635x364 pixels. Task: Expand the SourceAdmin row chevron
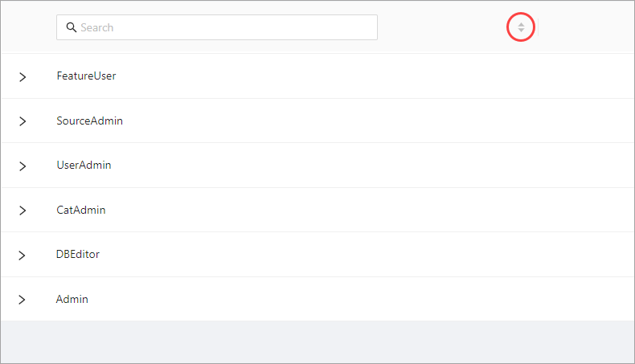click(x=23, y=121)
